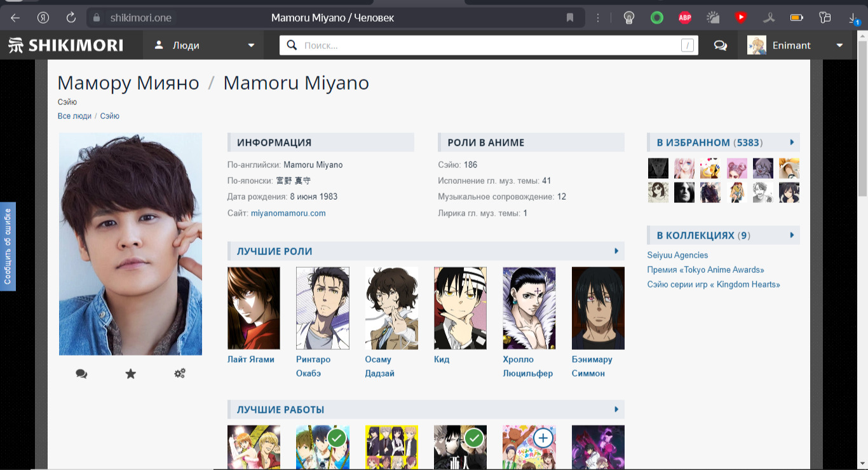The height and width of the screenshot is (470, 868).
Task: Toggle the green checkmark on fourth best work
Action: click(474, 438)
